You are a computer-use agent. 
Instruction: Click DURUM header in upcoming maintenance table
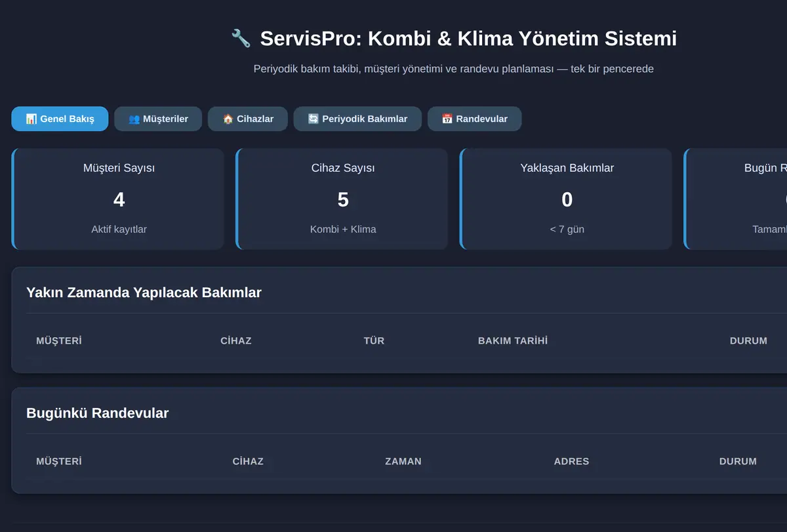tap(748, 340)
